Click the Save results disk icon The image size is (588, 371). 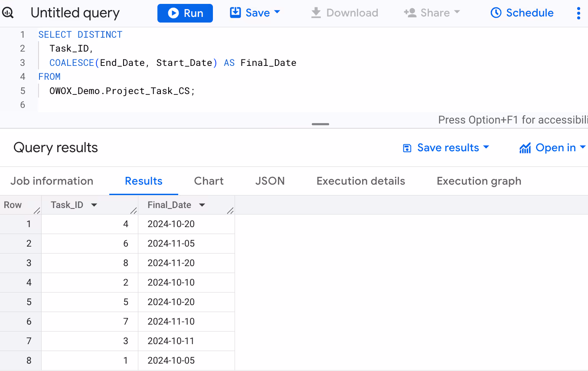tap(407, 148)
